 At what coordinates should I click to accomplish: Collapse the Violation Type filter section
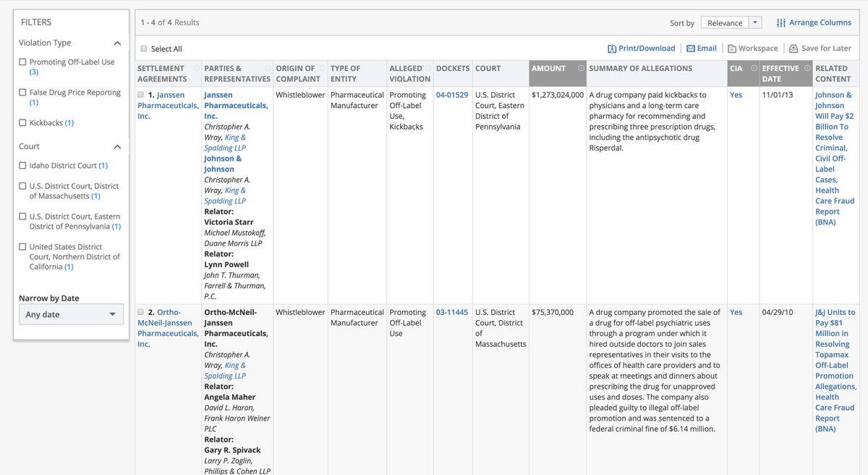(118, 43)
